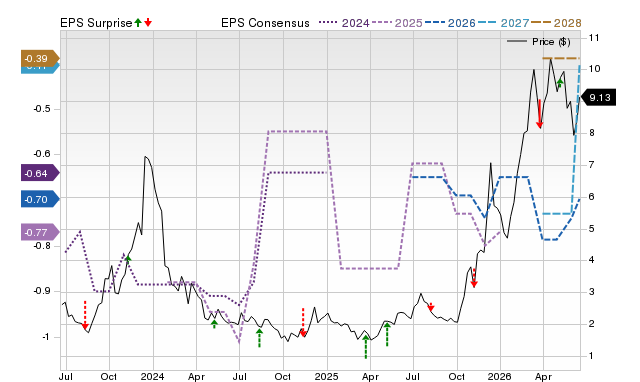
Task: Click the -0.5 label on the EPS axis
Action: [42, 109]
